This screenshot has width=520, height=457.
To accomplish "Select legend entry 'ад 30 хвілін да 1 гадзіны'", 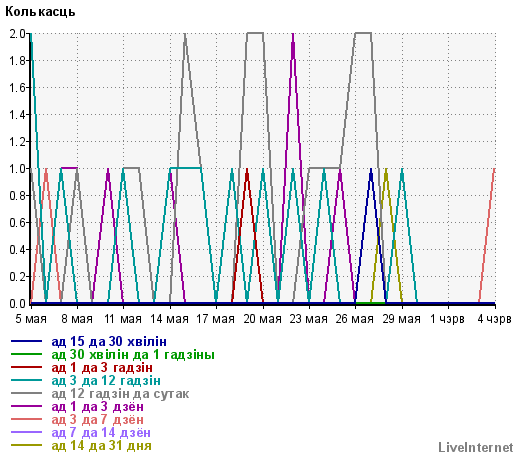I will click(133, 355).
